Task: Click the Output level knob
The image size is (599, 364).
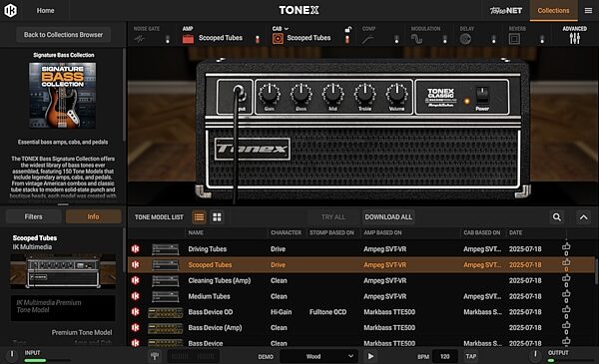Action: pos(535,355)
